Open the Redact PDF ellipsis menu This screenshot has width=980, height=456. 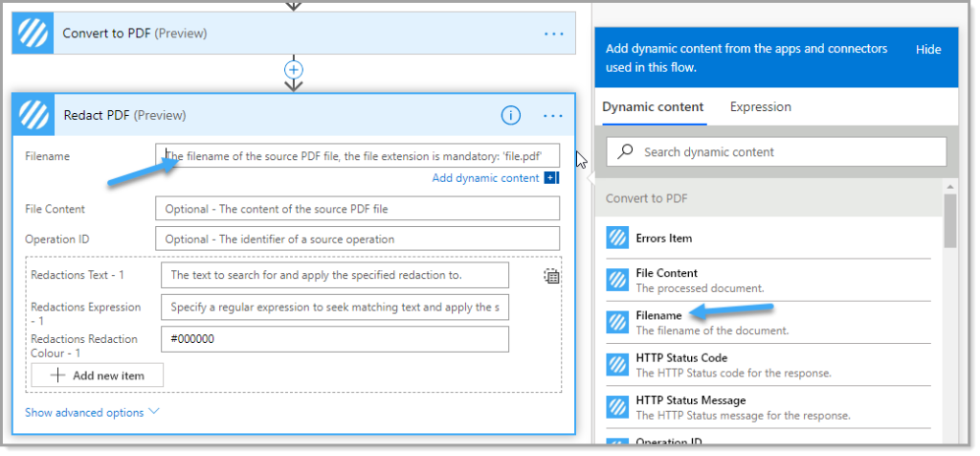coord(553,116)
